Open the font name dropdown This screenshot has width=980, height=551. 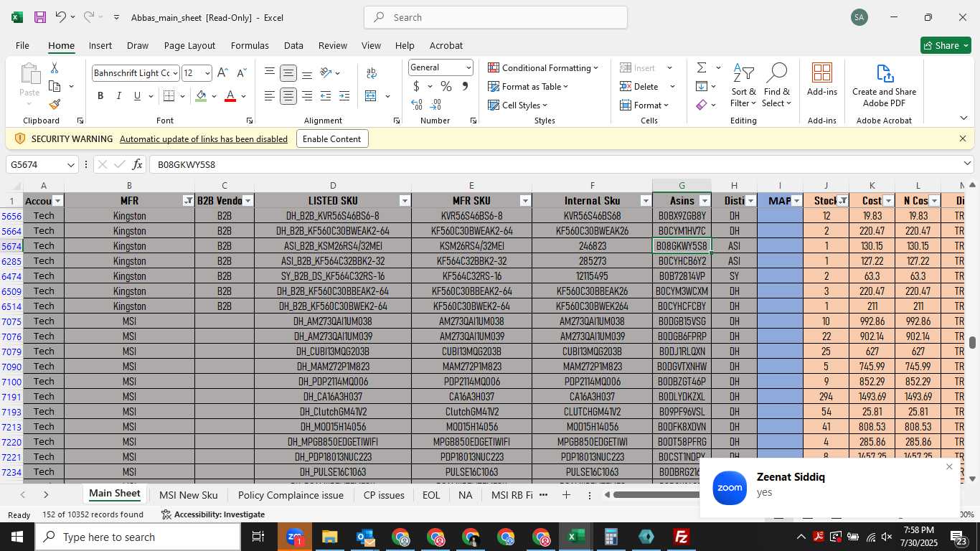(174, 73)
